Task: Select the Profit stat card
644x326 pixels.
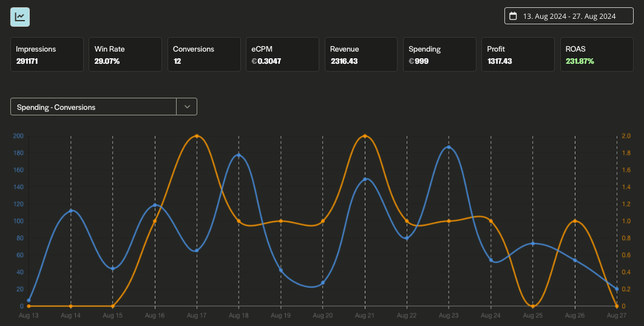Action: pos(518,55)
